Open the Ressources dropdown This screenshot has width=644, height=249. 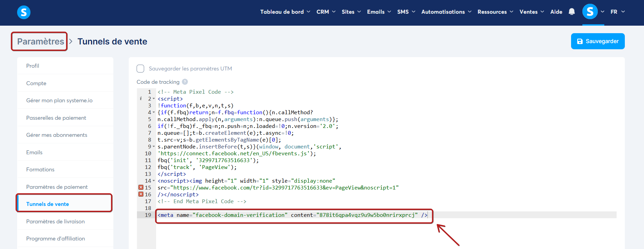tap(495, 12)
